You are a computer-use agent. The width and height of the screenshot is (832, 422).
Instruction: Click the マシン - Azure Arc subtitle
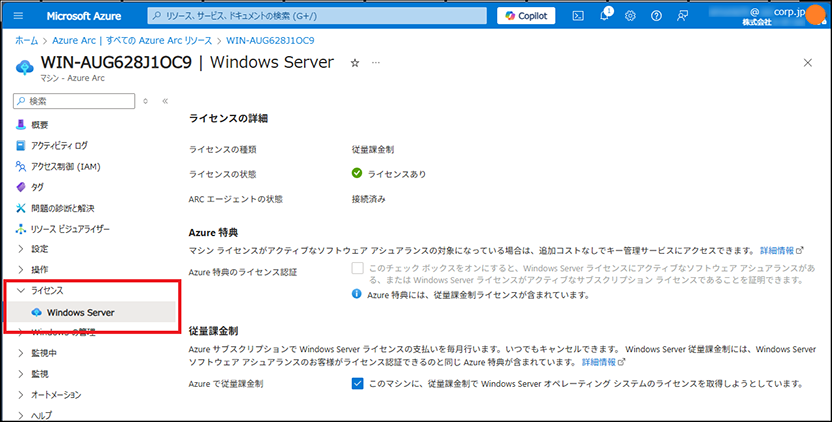coord(73,78)
